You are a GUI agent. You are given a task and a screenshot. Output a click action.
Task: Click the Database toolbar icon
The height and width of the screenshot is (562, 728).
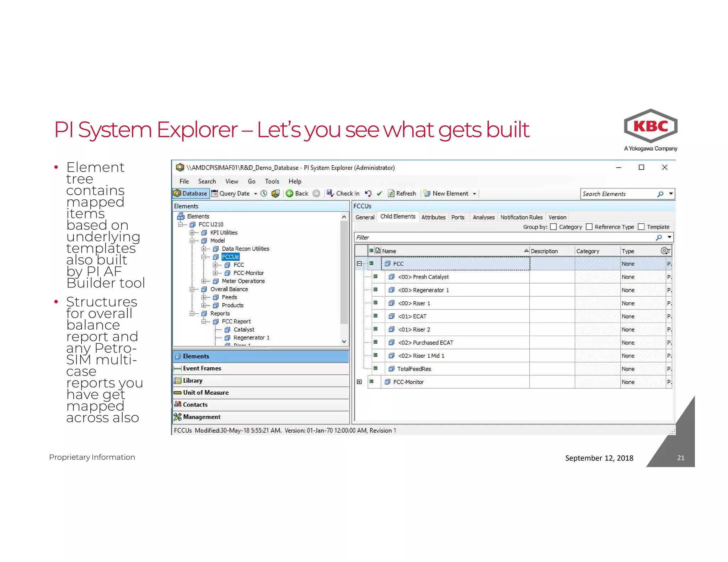pos(177,193)
